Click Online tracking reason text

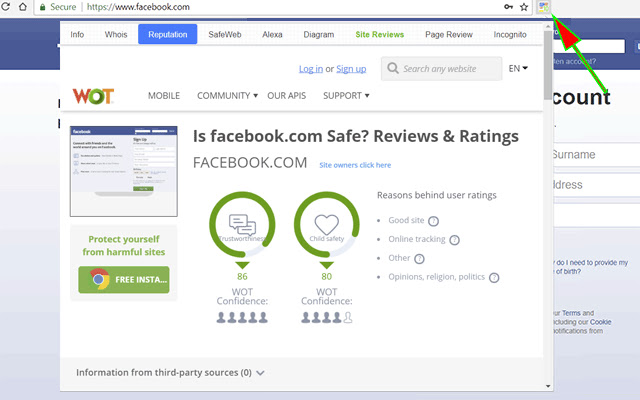pos(417,239)
